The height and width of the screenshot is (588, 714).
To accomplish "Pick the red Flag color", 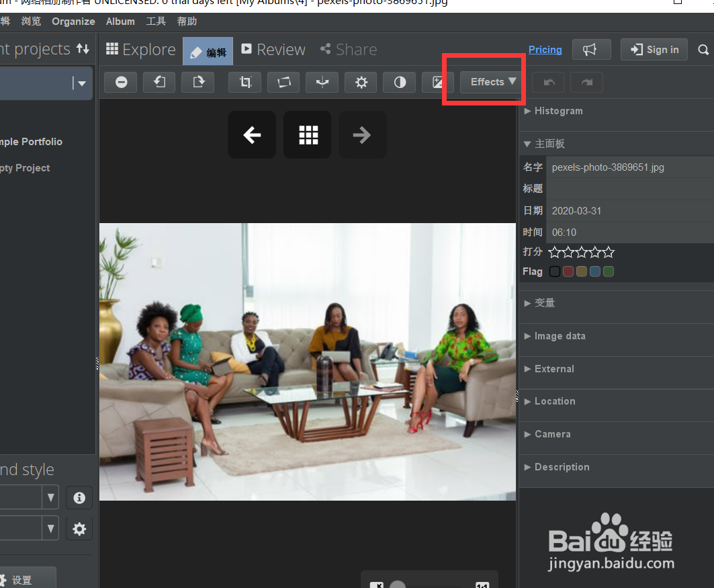I will coord(568,271).
